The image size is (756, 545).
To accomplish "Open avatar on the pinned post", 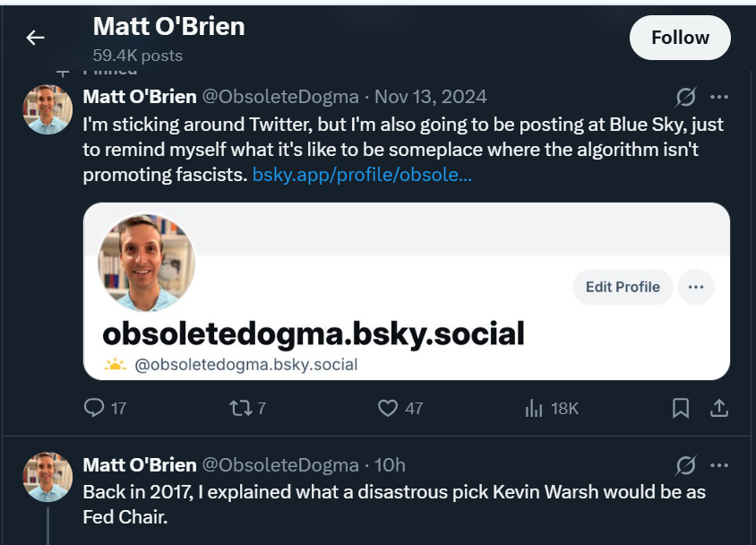I will pos(47,109).
